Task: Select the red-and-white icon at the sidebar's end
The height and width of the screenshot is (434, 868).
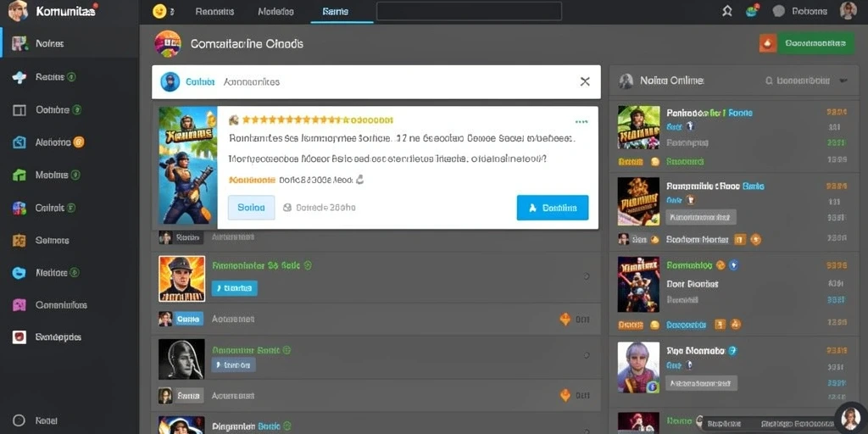Action: pos(19,337)
